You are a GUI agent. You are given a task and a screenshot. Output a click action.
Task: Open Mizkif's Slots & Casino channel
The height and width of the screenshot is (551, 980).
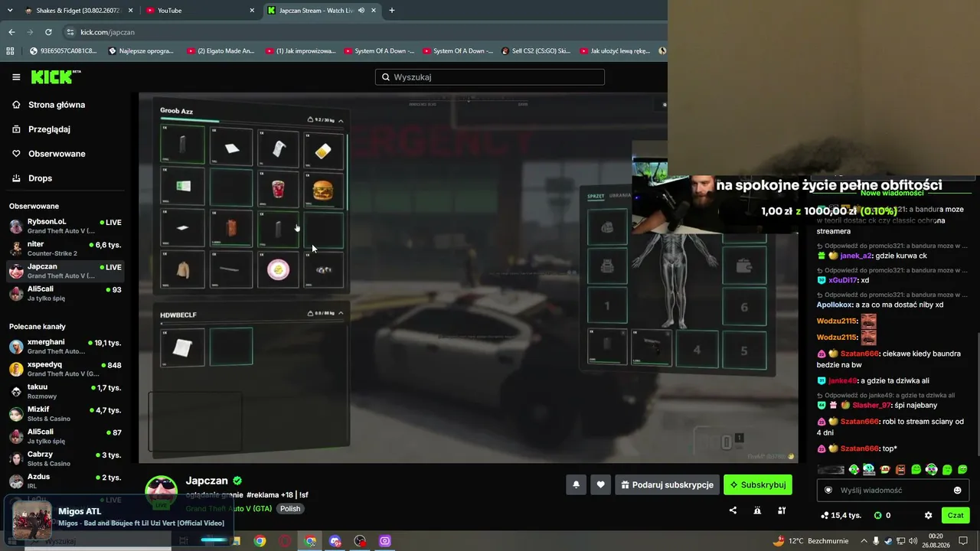pyautogui.click(x=65, y=414)
